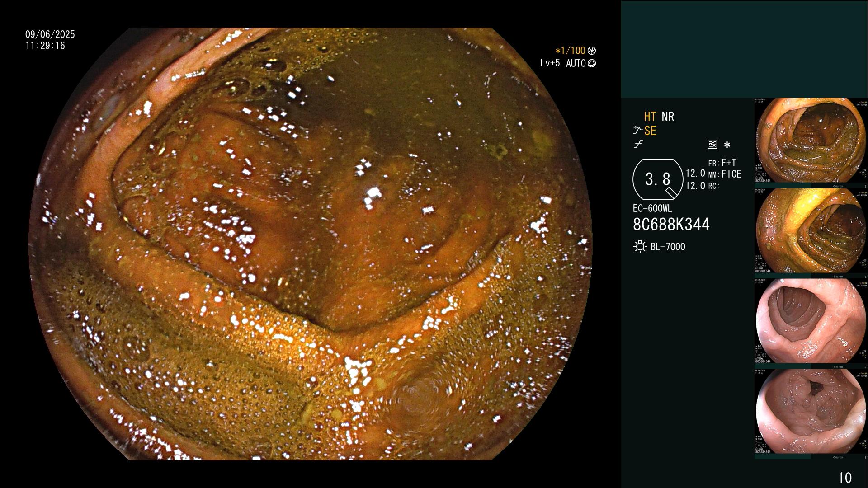Click the time stamp 11:29:16
This screenshot has height=488, width=868.
(45, 46)
